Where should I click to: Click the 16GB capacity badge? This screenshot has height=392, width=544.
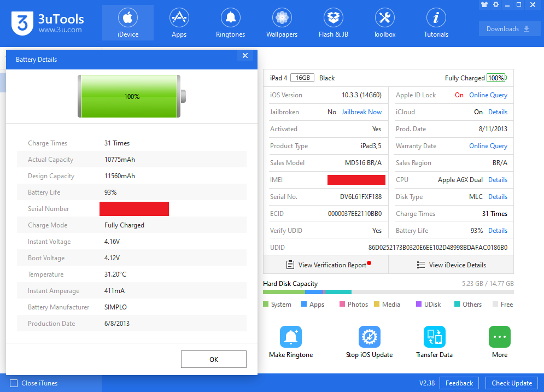click(x=302, y=78)
